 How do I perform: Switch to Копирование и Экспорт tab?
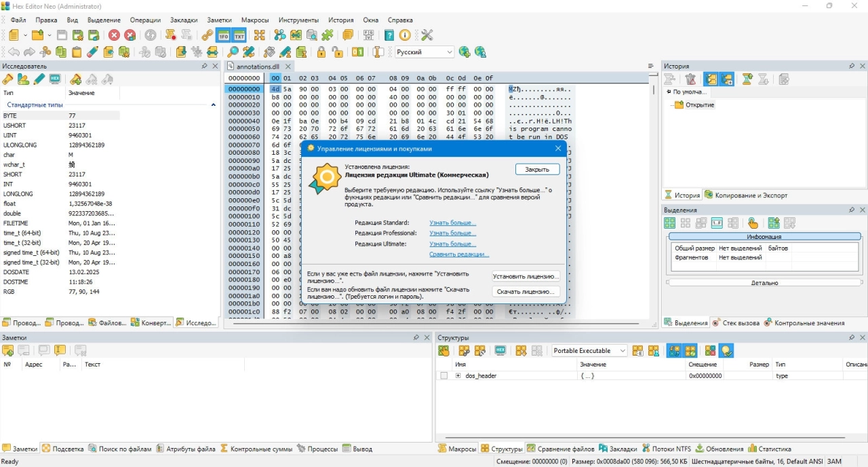point(746,195)
